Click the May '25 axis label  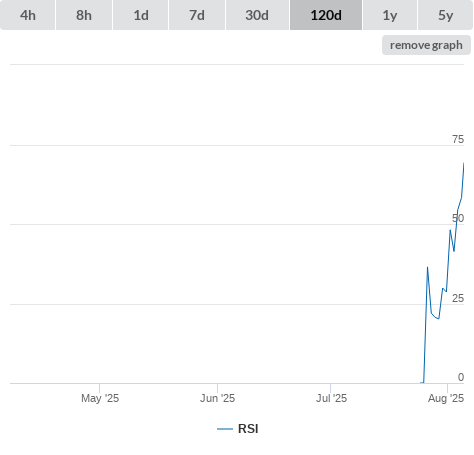click(x=100, y=398)
